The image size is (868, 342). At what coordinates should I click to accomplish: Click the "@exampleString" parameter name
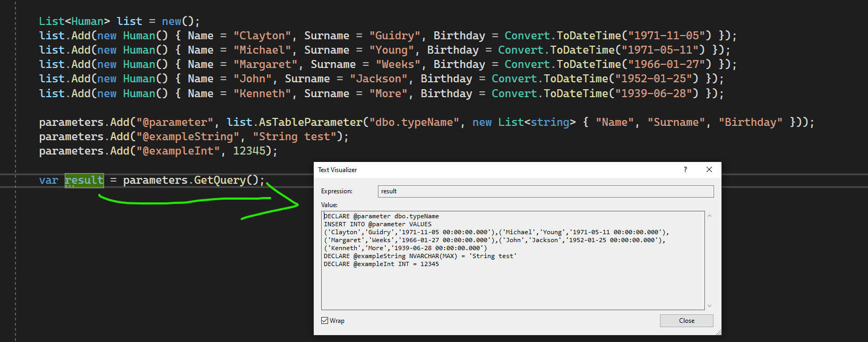(188, 136)
